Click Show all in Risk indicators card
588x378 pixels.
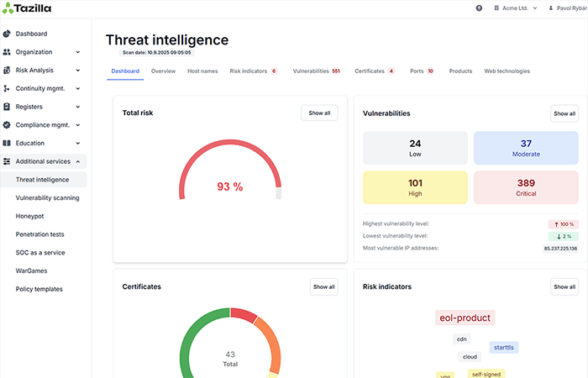pyautogui.click(x=564, y=287)
